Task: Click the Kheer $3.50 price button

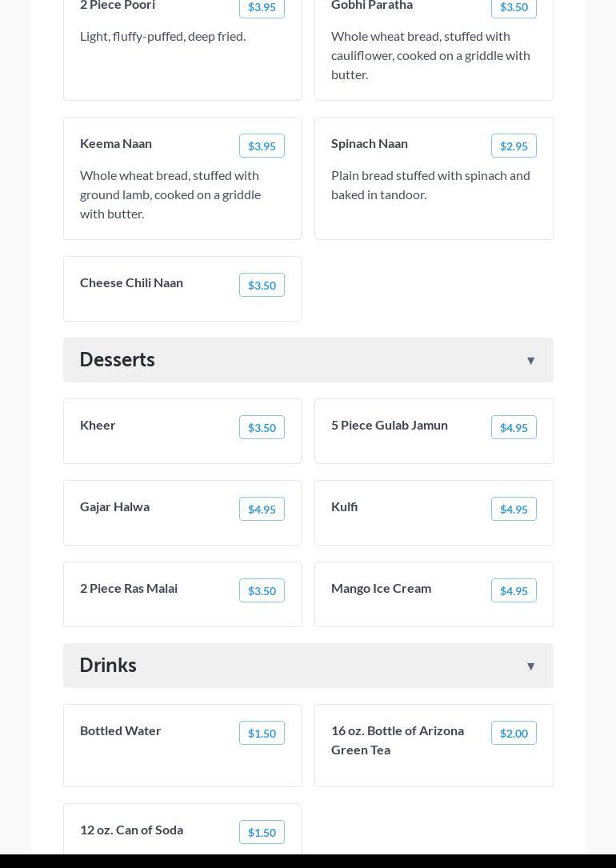Action: click(x=262, y=427)
